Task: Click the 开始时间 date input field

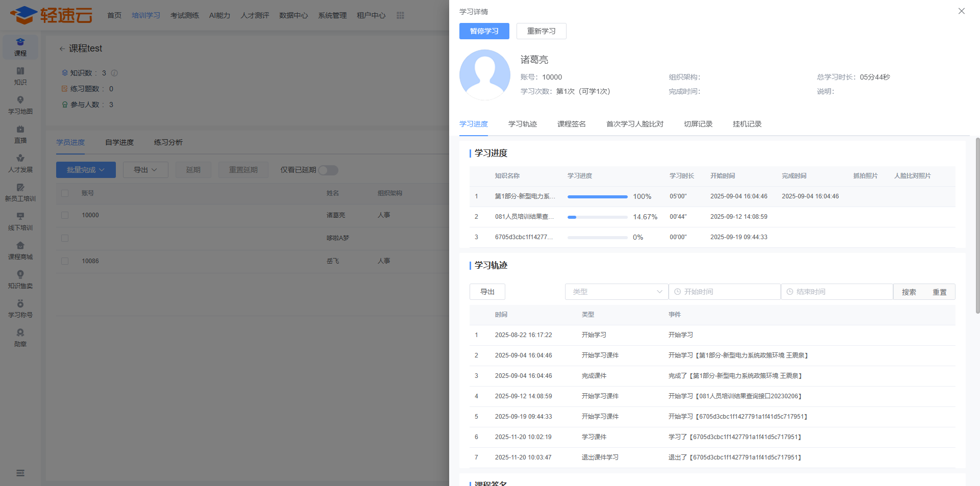Action: 724,292
